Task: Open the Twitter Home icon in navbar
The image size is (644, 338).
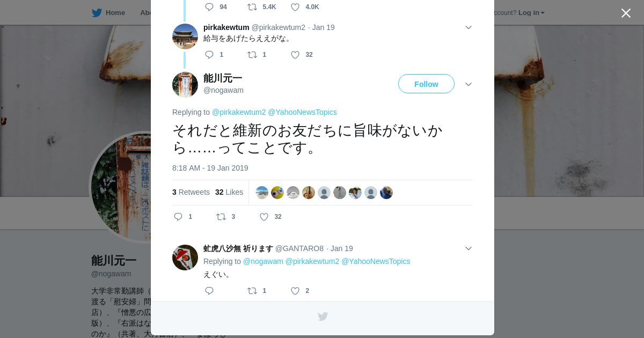Action: click(x=108, y=12)
